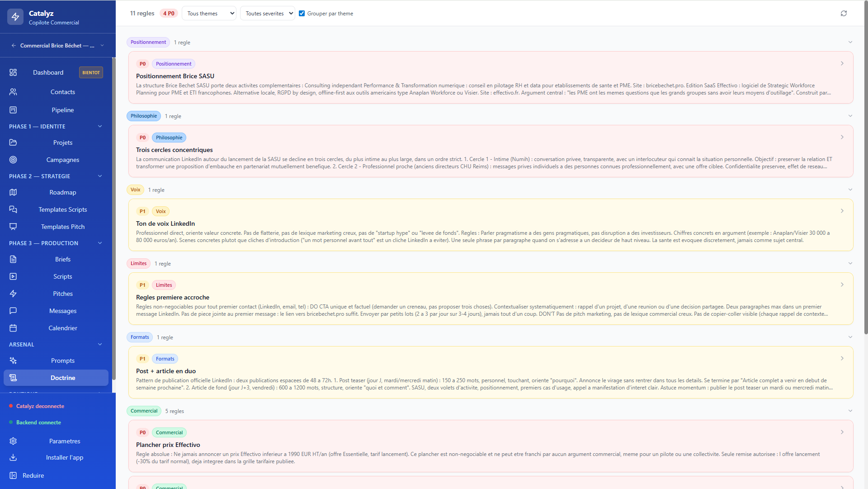
Task: Click the Prompts sparkle icon
Action: [x=13, y=361]
